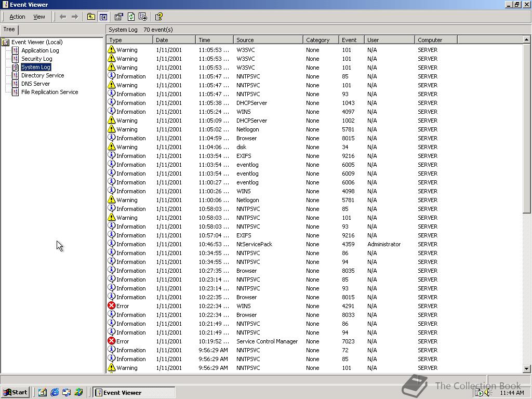The image size is (532, 399).
Task: Open Directory Service log node
Action: 43,75
